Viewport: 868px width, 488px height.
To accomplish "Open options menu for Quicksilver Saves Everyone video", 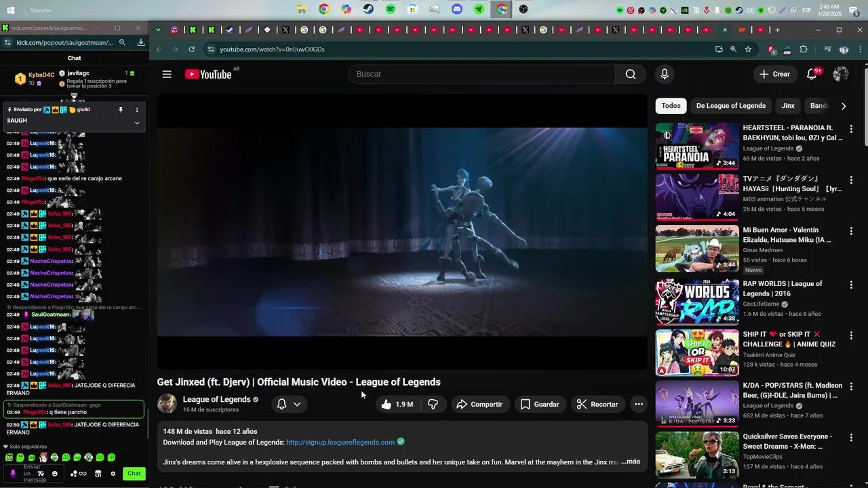I will tap(851, 438).
